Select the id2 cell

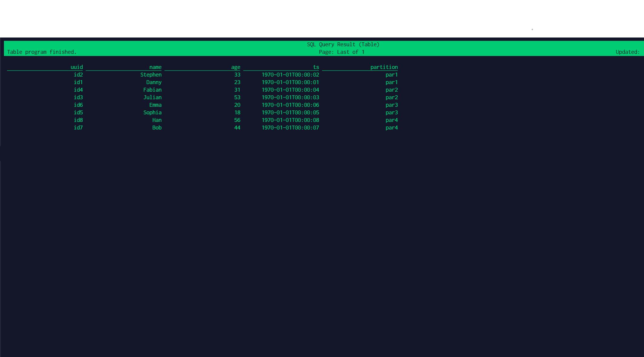78,75
